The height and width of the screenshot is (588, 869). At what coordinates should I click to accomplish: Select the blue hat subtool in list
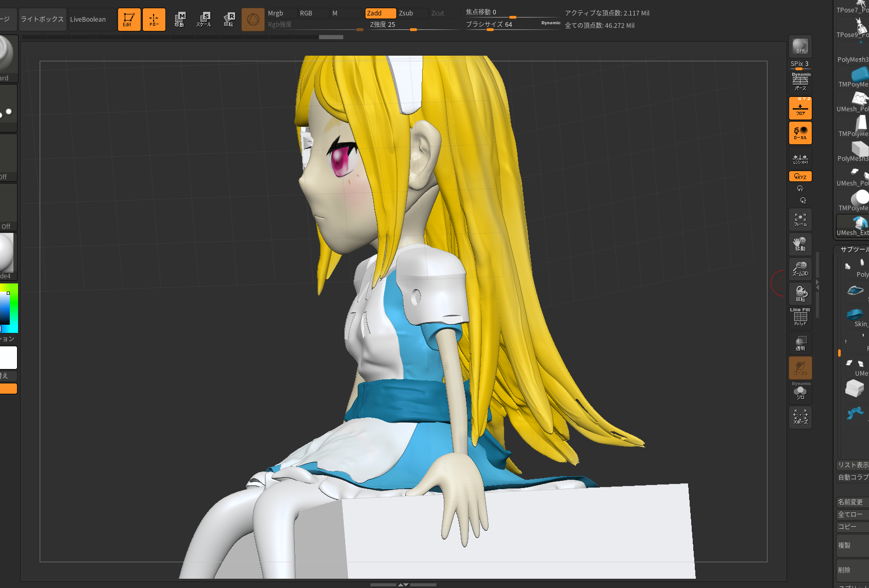pos(856,291)
